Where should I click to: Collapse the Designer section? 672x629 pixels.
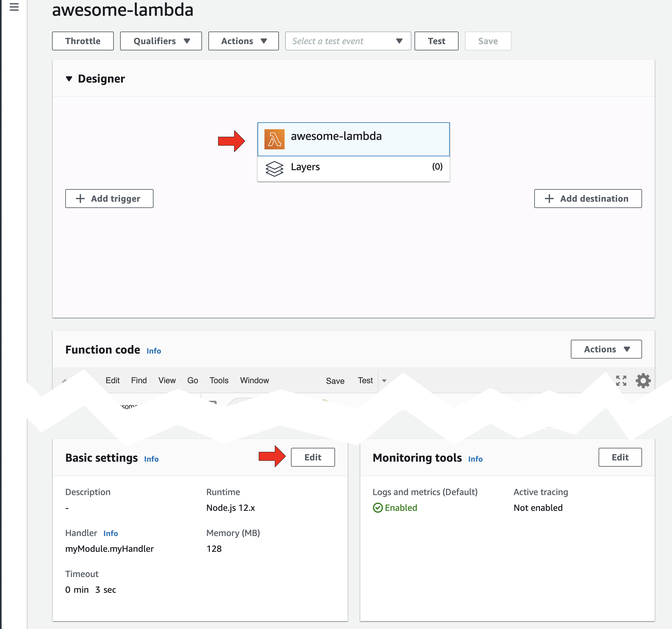(x=69, y=79)
